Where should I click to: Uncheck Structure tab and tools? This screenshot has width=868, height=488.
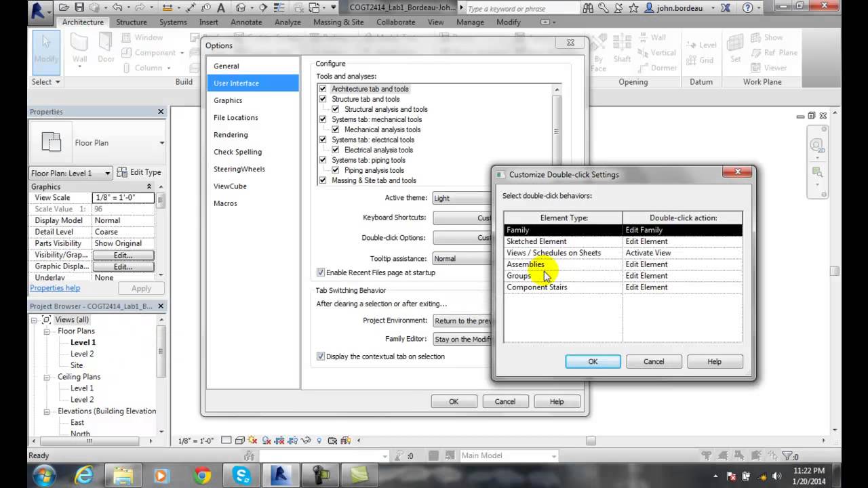pos(323,99)
